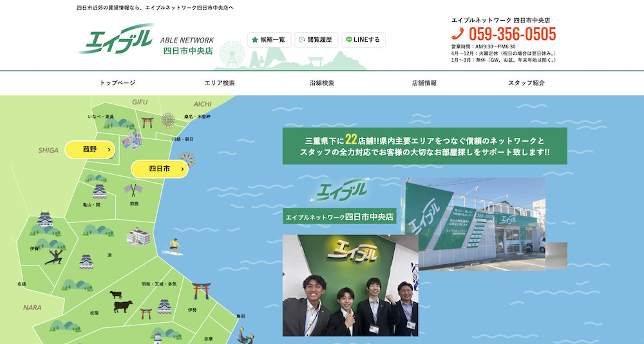This screenshot has height=344, width=644.
Task: Select the 菰野 area button
Action: click(x=90, y=149)
